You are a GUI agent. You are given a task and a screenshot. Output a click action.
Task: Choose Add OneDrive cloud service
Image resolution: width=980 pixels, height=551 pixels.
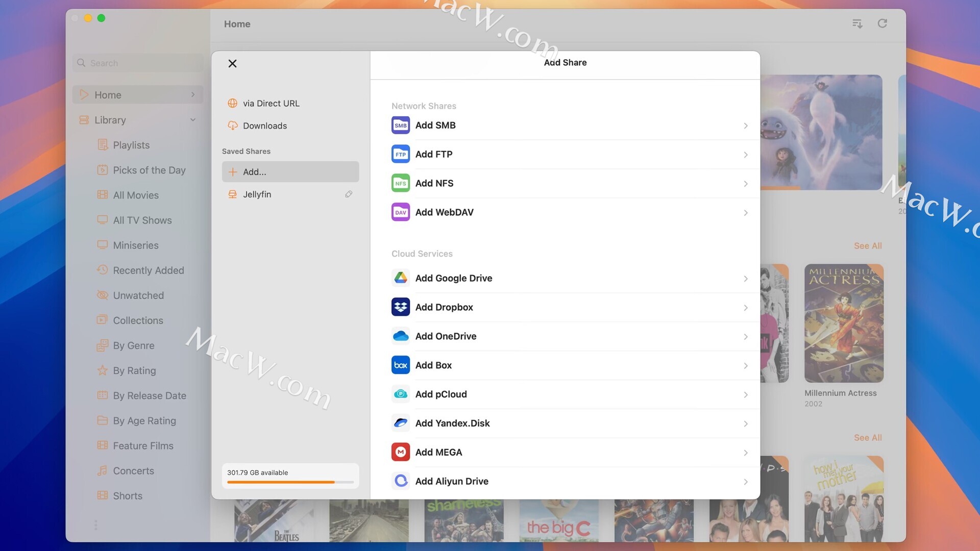(446, 336)
